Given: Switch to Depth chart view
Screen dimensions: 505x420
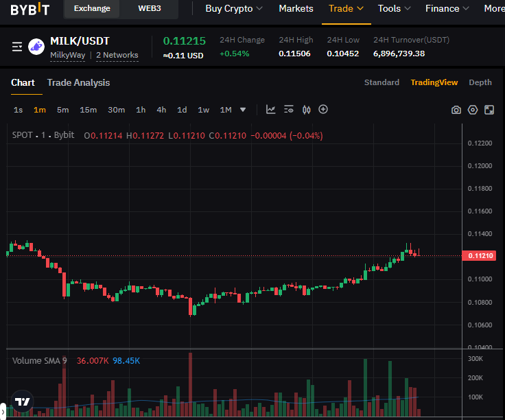Looking at the screenshot, I should tap(480, 82).
